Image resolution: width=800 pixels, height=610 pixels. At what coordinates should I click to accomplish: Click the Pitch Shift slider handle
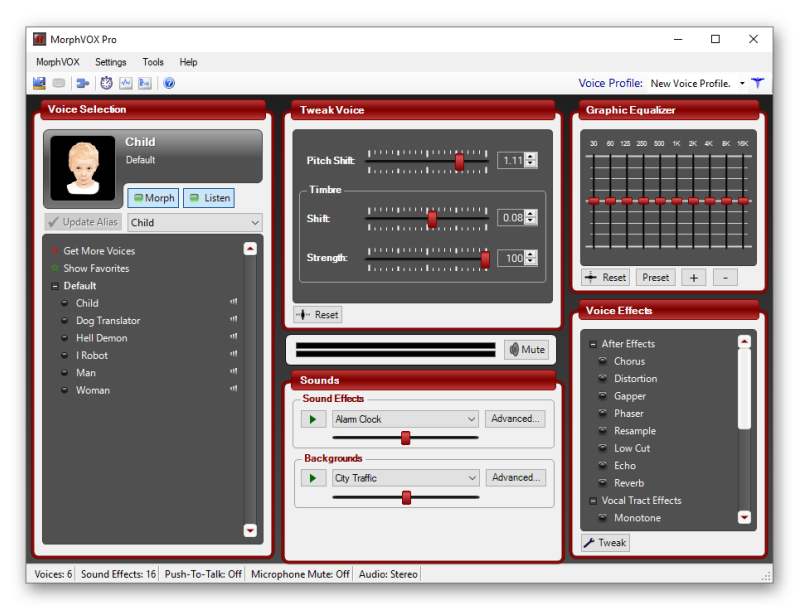pos(460,162)
